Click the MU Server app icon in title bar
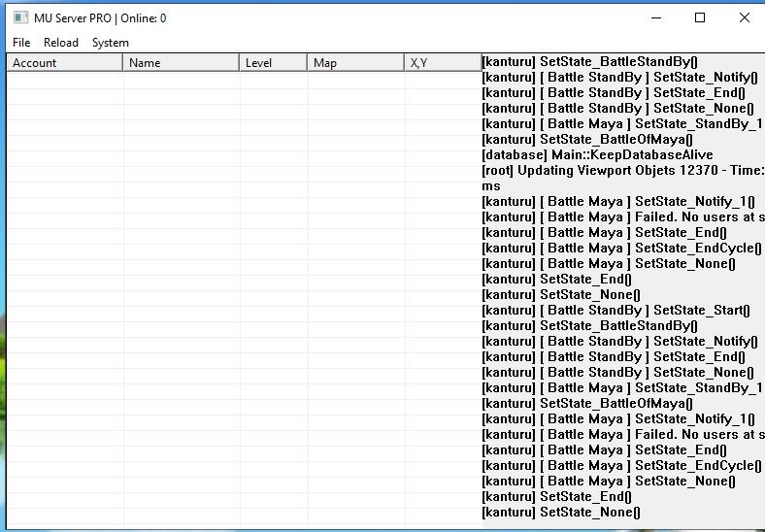765x532 pixels. tap(19, 17)
